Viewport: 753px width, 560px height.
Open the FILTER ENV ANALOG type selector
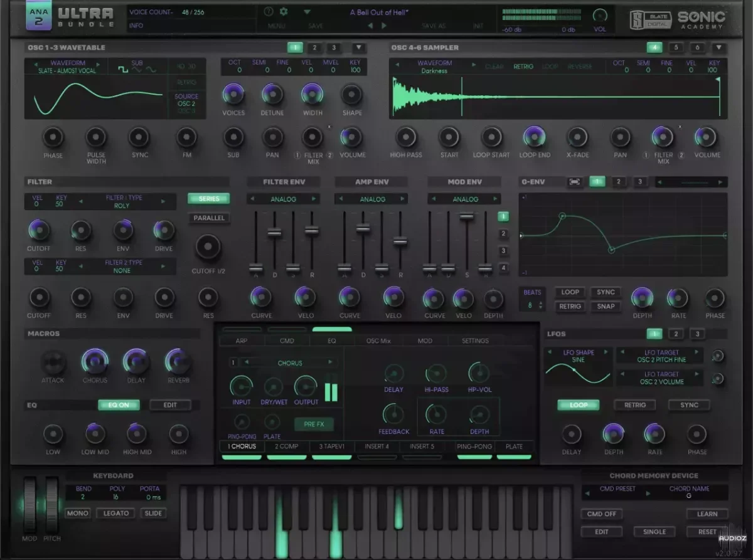(x=283, y=199)
